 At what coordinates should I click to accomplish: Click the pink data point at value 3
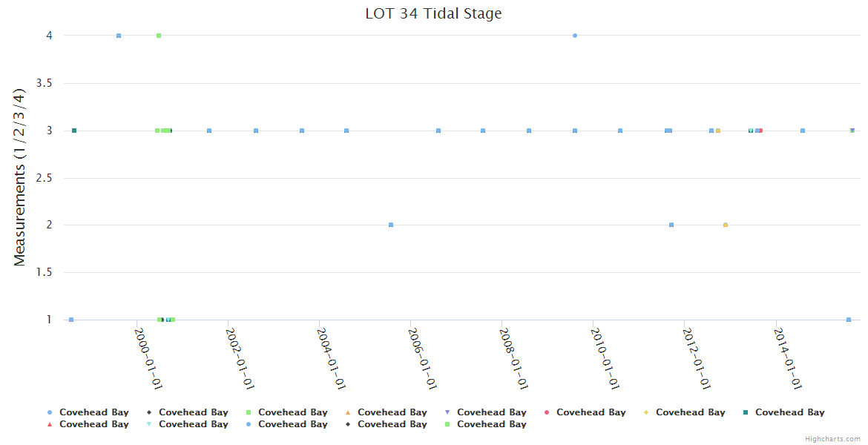click(760, 131)
